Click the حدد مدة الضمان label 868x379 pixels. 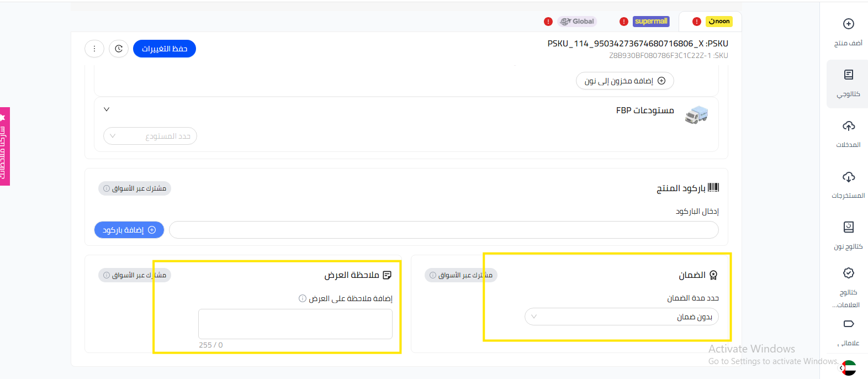[x=693, y=298]
